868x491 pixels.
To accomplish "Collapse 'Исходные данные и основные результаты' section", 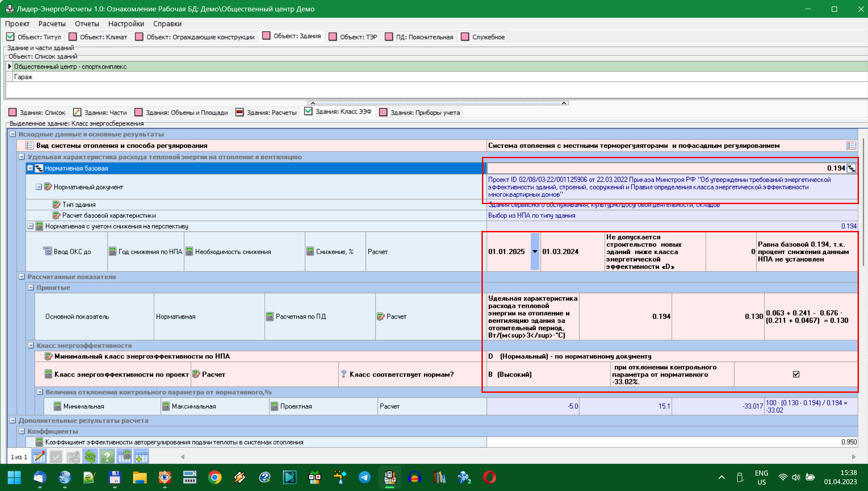I will [x=13, y=134].
